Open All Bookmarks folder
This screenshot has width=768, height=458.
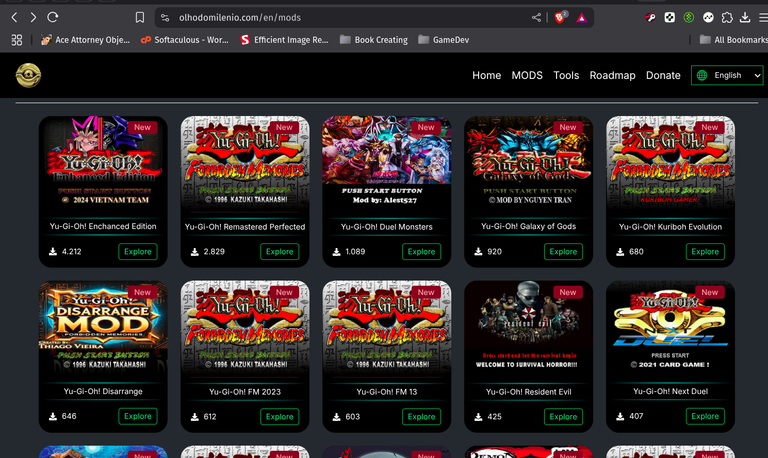tap(734, 40)
